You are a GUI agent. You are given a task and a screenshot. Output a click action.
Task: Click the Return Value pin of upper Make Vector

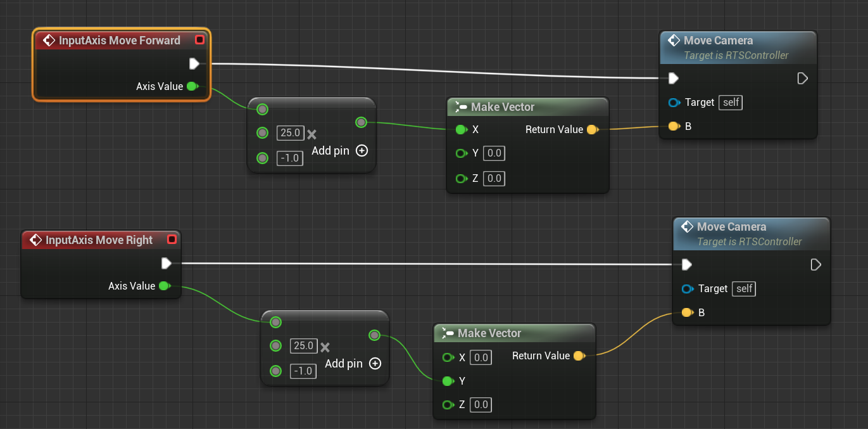click(x=593, y=129)
